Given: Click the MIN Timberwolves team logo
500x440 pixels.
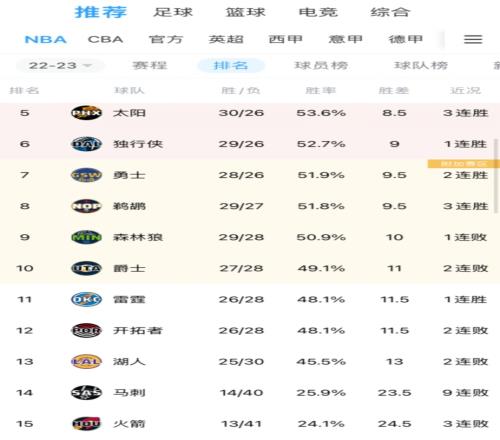Looking at the screenshot, I should point(86,237).
